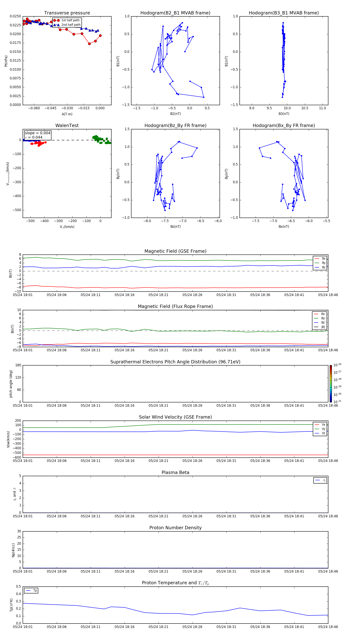Click the '05/24 18:46' tick under temperature panel
Image resolution: width=351 pixels, height=644 pixels.
pyautogui.click(x=328, y=627)
